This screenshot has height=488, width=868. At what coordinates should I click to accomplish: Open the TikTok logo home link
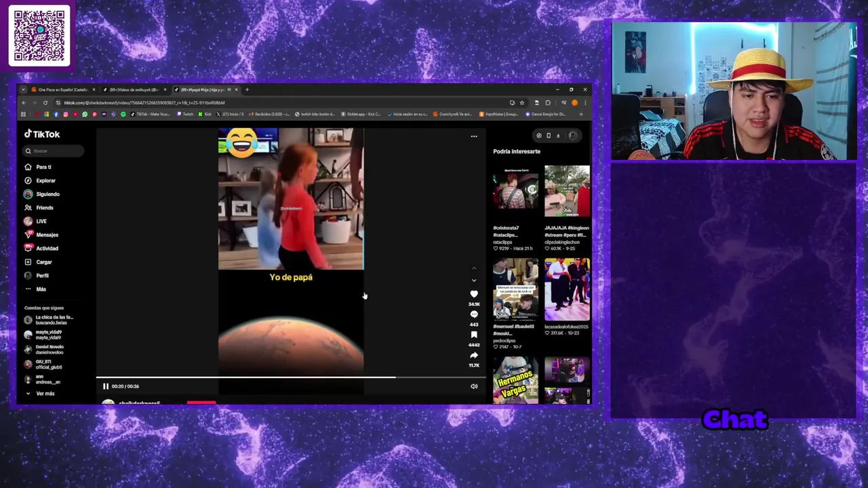point(42,134)
